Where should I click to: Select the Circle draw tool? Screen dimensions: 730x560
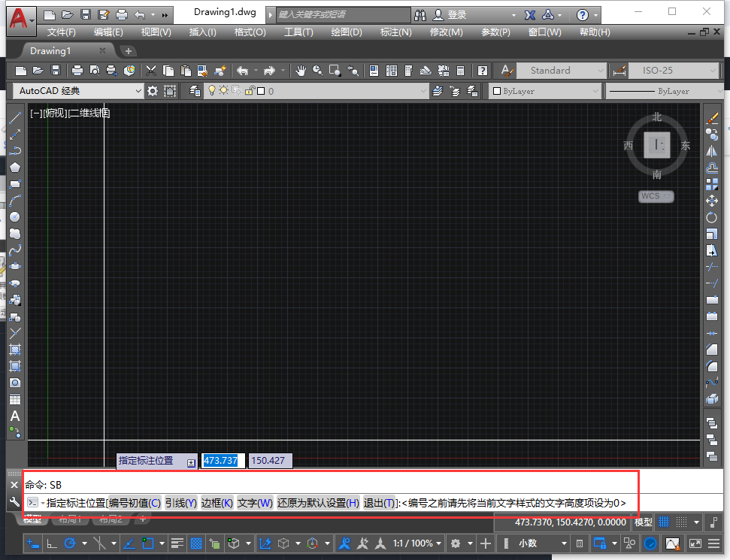pos(15,217)
